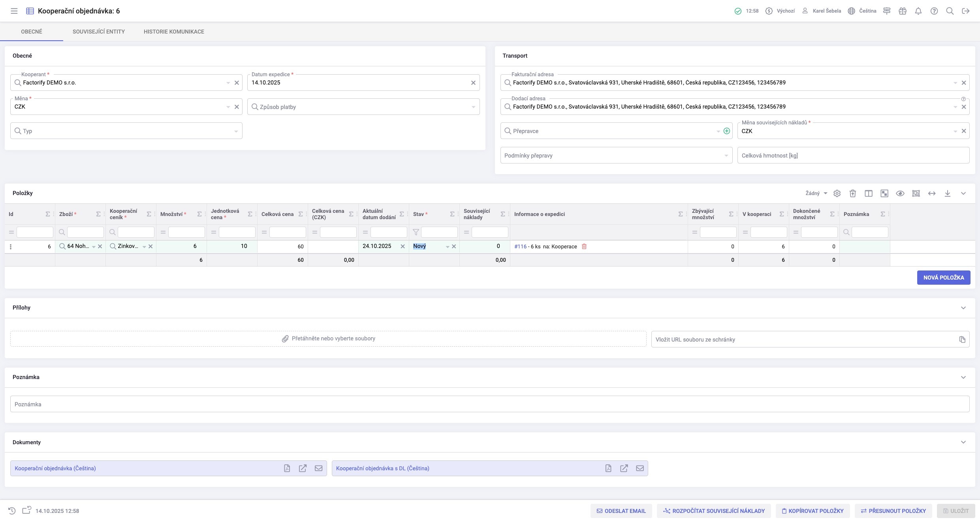Open PDF of Kooperační objednávka (Čeština)

[287, 468]
